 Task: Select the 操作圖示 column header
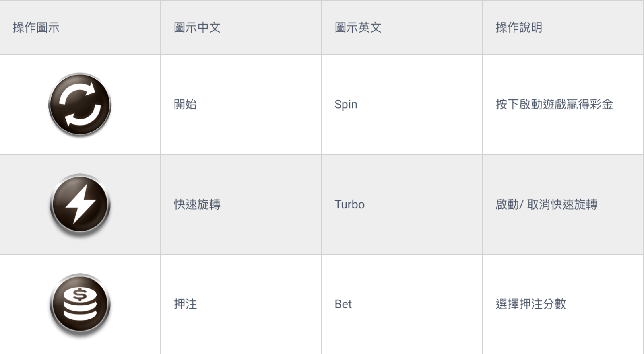coord(36,27)
